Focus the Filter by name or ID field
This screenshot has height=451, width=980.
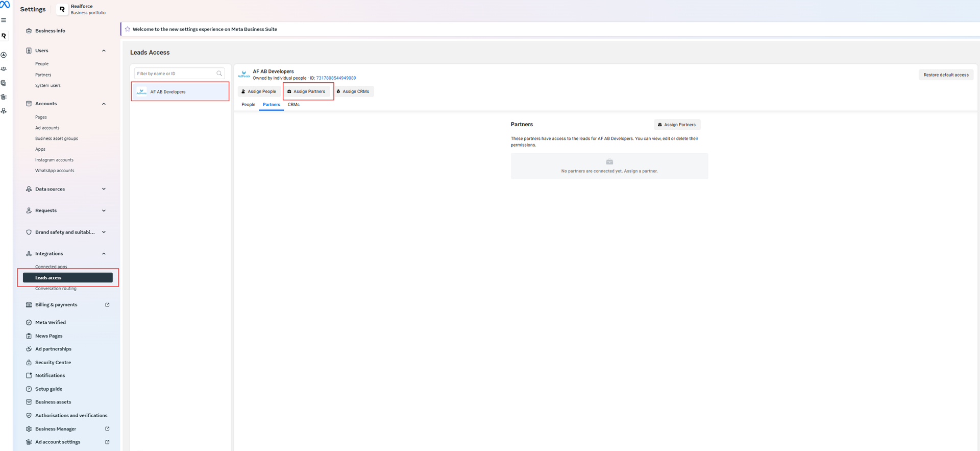(x=179, y=74)
